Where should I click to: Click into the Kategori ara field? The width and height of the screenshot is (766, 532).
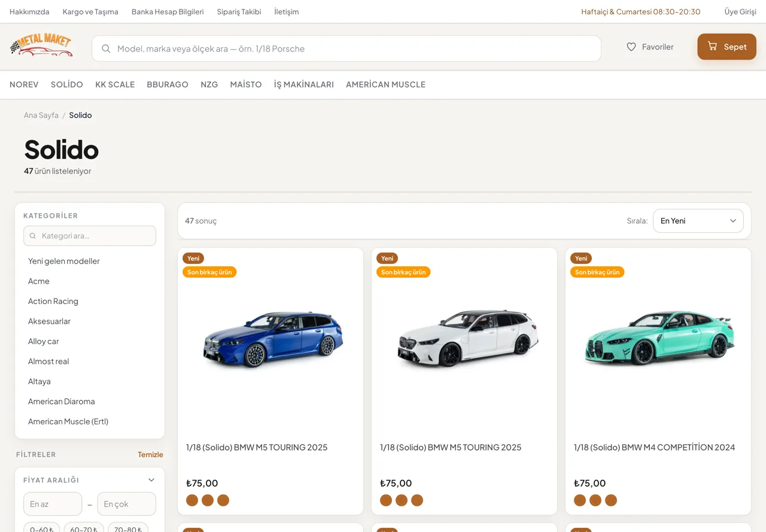pos(90,236)
